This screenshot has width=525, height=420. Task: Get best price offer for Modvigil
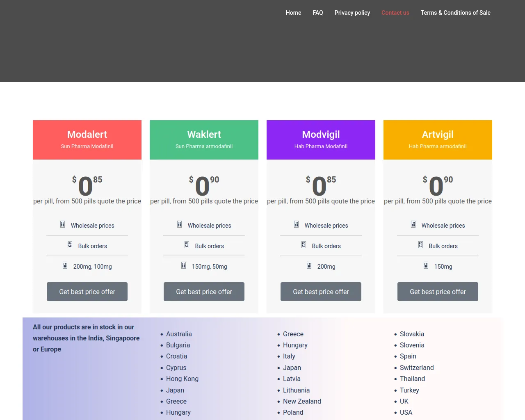[321, 292]
